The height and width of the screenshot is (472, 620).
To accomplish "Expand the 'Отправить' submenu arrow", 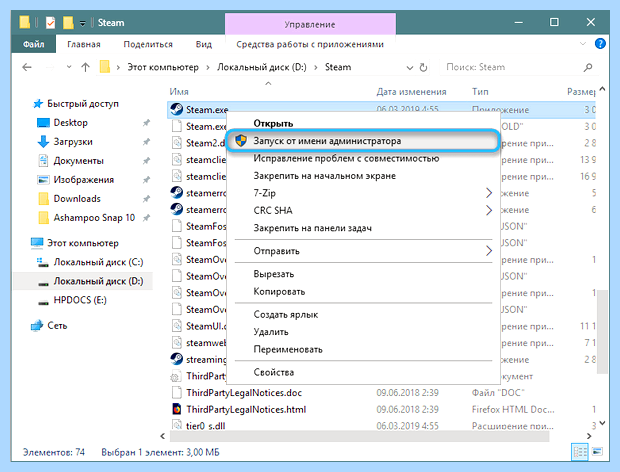I will (489, 251).
